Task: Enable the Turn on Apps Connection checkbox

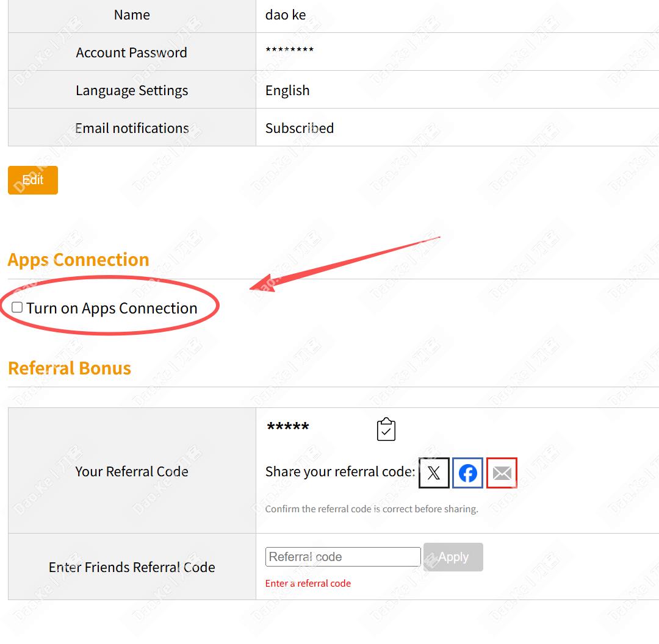Action: point(17,307)
